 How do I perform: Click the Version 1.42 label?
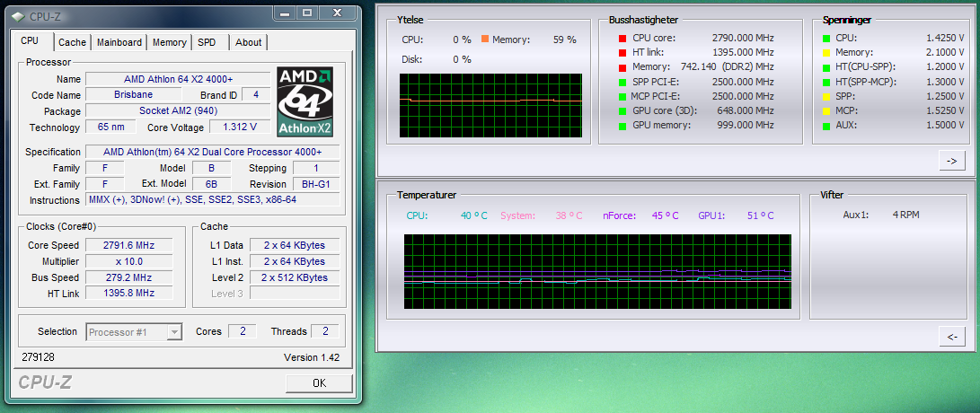point(312,357)
